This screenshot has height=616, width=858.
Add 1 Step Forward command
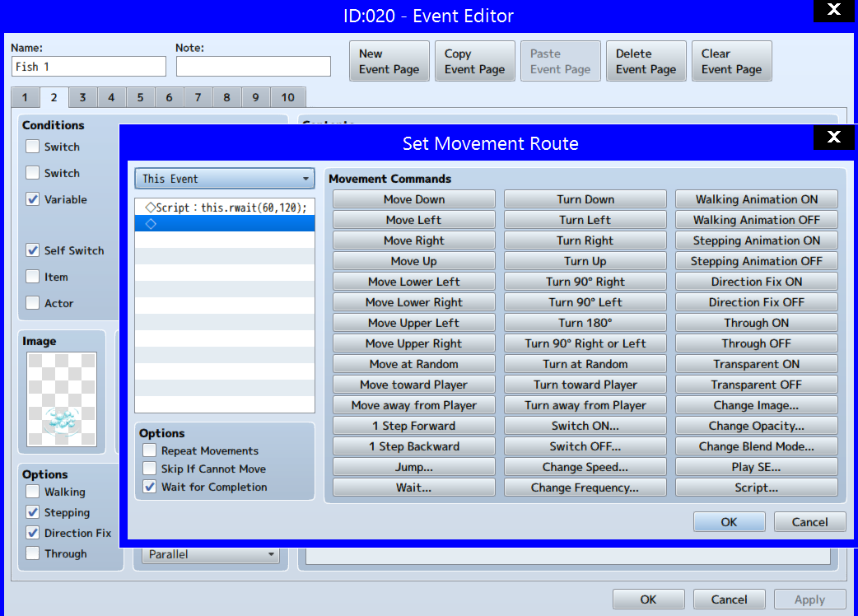pyautogui.click(x=413, y=426)
